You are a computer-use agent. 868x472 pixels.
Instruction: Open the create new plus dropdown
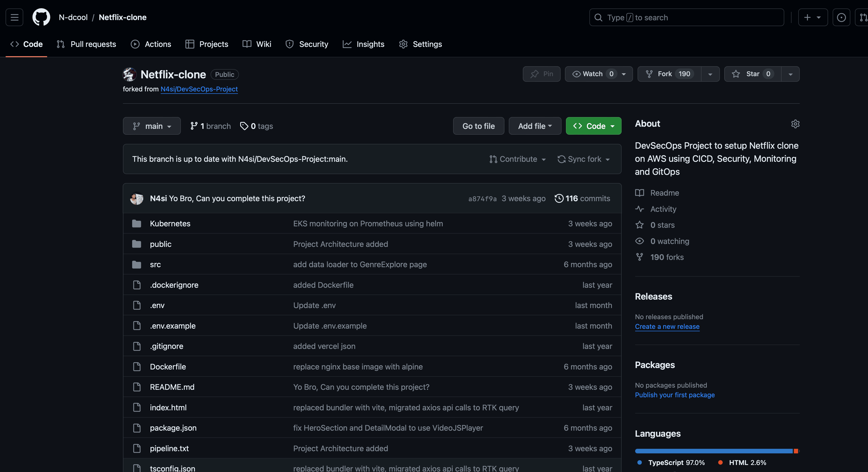813,17
